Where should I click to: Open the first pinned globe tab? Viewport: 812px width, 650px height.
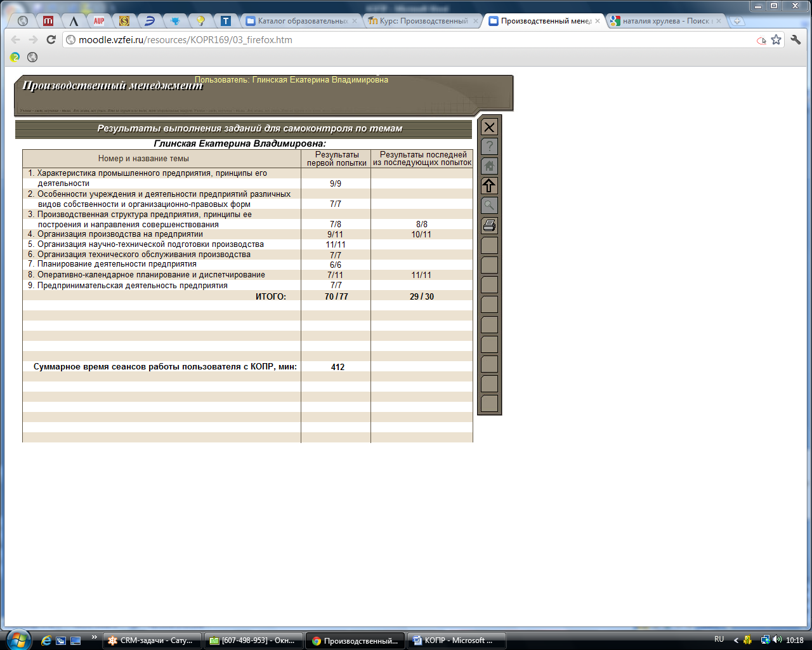(23, 21)
